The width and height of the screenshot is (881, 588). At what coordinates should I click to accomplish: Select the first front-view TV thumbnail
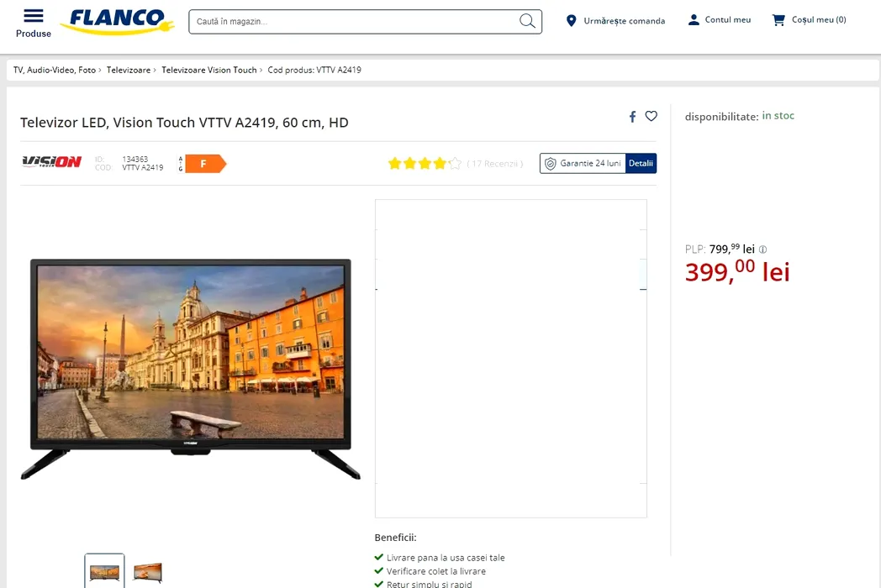[104, 571]
